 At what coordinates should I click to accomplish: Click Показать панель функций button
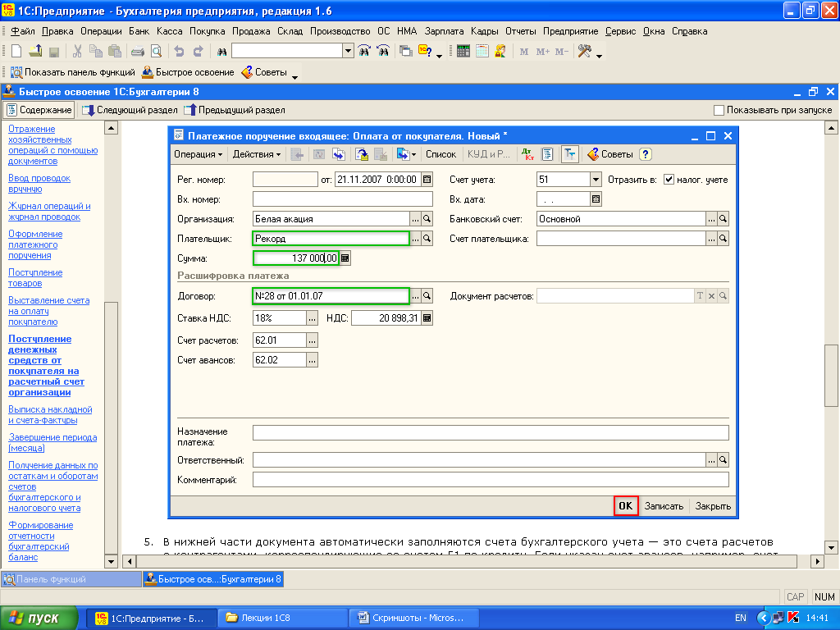click(73, 72)
